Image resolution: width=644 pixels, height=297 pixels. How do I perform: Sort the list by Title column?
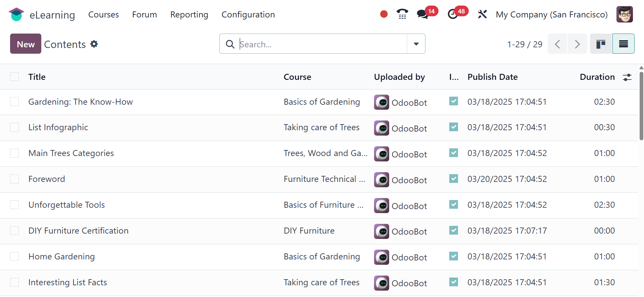coord(37,77)
